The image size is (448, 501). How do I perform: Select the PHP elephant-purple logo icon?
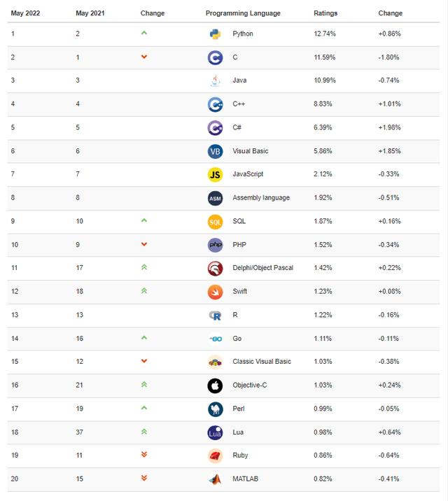coord(215,245)
